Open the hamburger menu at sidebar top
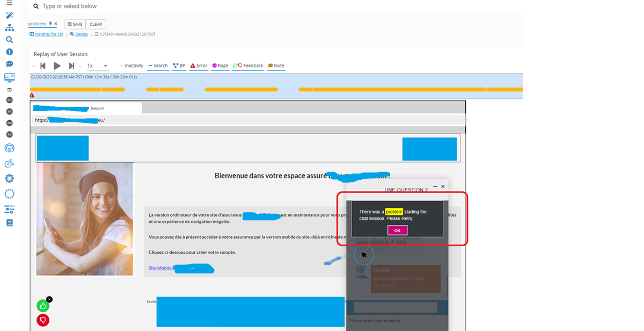Viewport: 644px width, 331px height. tap(9, 3)
